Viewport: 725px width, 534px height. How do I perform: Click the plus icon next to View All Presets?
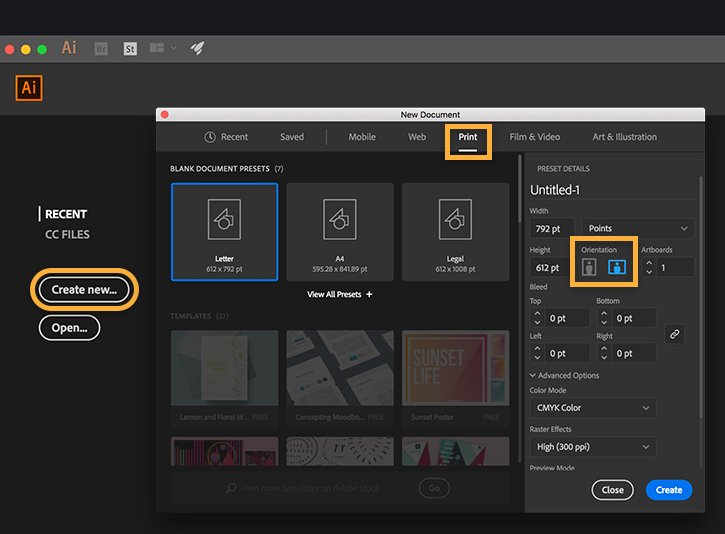click(369, 295)
